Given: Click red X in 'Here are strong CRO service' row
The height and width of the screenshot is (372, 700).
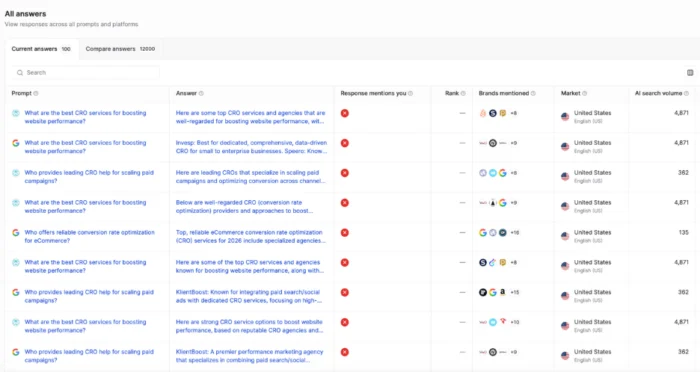Looking at the screenshot, I should coord(345,322).
